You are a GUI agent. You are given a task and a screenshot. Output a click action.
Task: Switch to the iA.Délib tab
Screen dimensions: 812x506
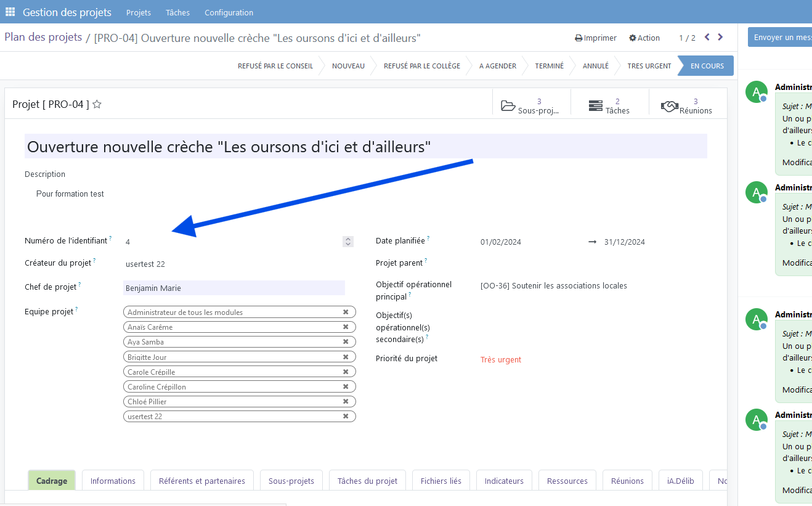coord(680,481)
